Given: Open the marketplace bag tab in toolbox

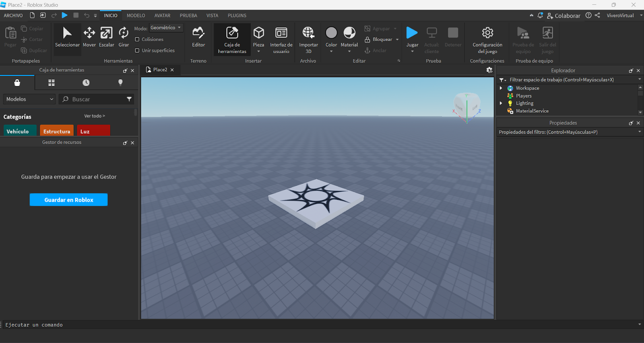Looking at the screenshot, I should coord(17,82).
